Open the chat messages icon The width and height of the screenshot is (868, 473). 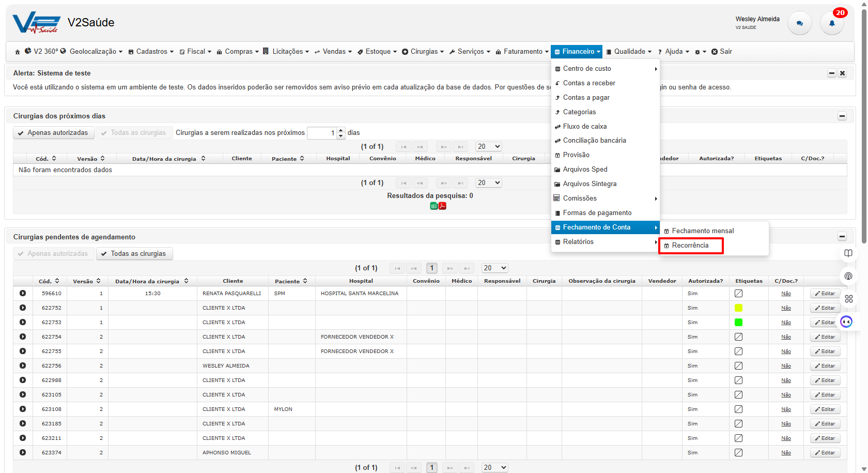800,23
